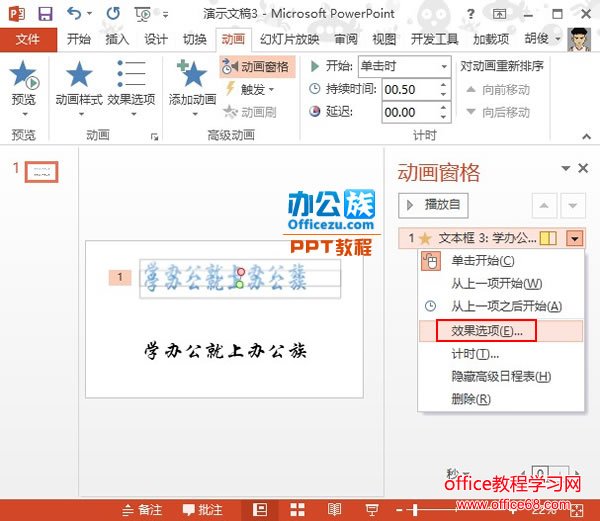Increase the 持续时间 duration stepper
The height and width of the screenshot is (521, 600).
(443, 85)
